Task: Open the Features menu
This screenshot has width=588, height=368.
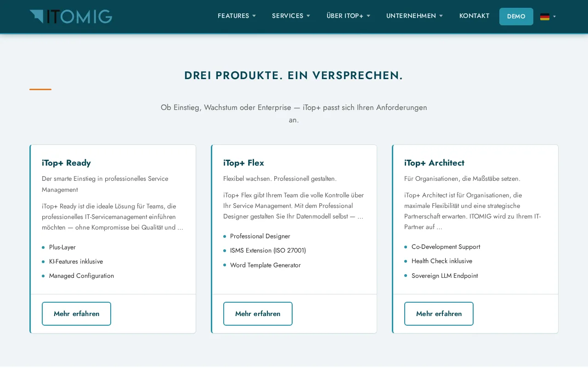Action: click(x=233, y=16)
